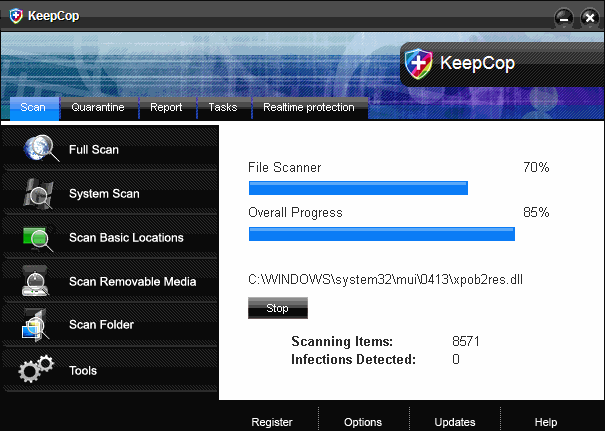
Task: Stop the running scan
Action: pos(278,308)
